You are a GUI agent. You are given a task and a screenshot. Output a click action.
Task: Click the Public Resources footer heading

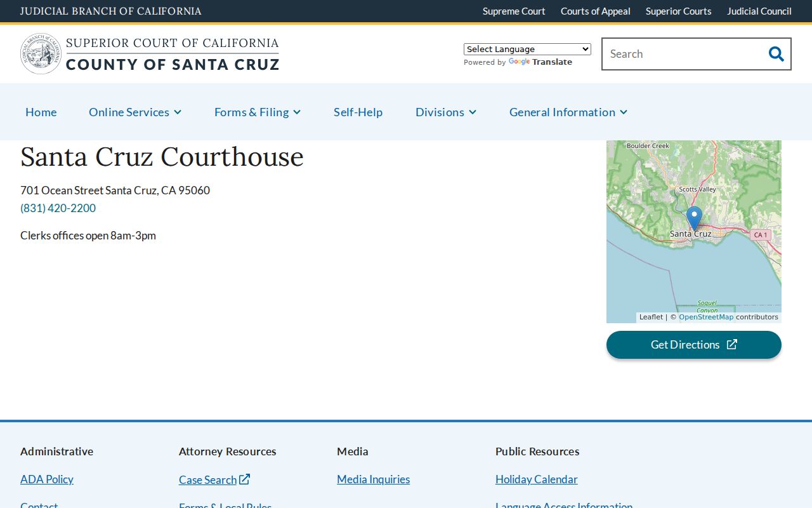537,451
